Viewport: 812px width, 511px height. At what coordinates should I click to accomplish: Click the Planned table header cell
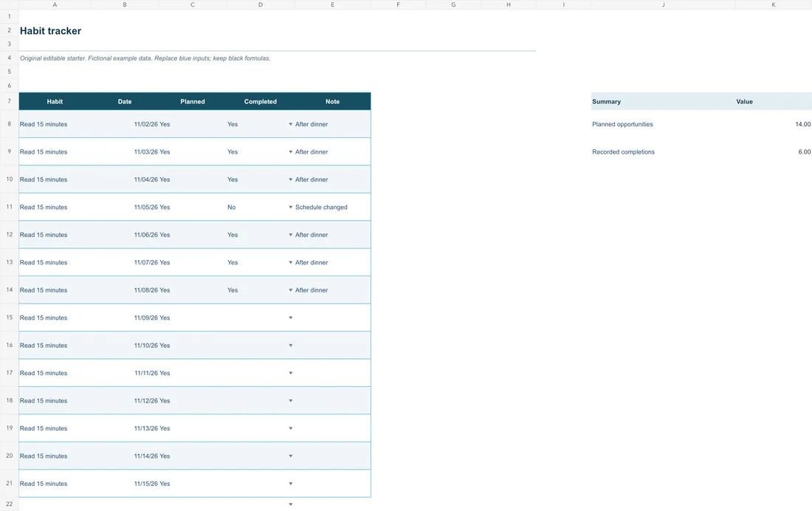193,102
